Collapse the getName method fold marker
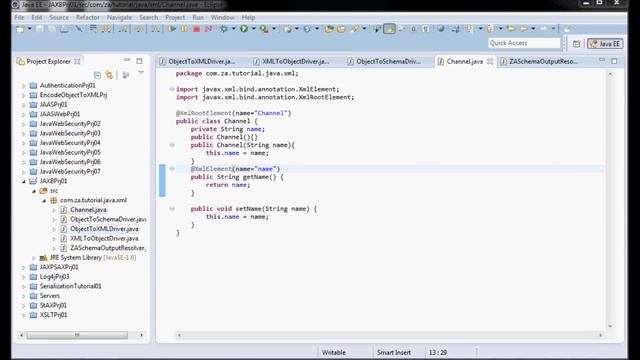Viewport: 640px width, 360px height. pyautogui.click(x=172, y=169)
